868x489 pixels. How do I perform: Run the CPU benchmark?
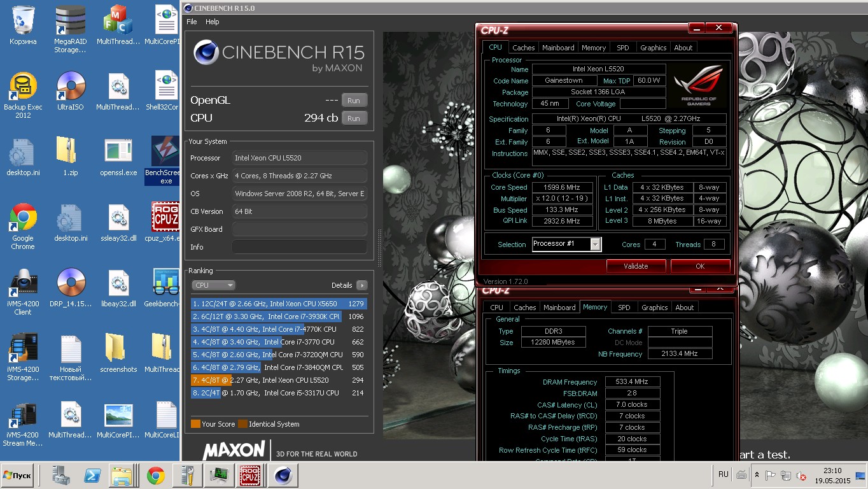click(x=354, y=118)
